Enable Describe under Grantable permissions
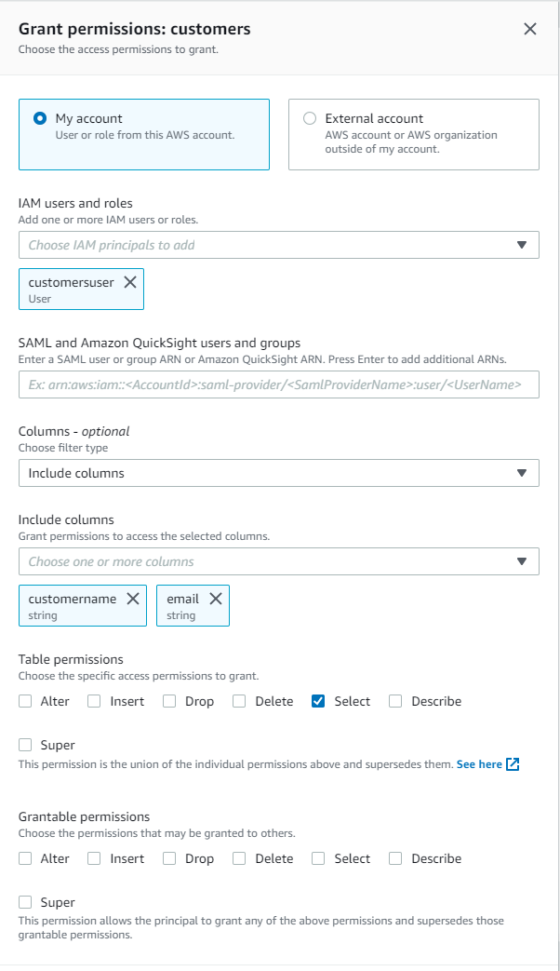 [395, 858]
